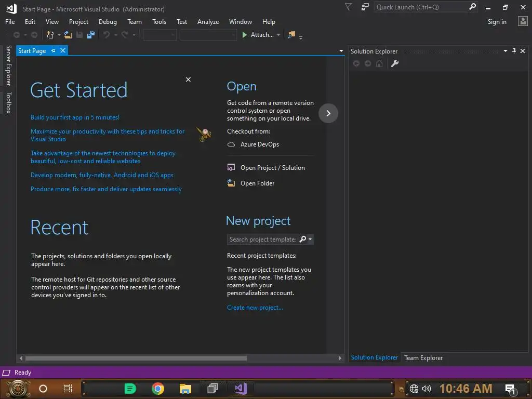The image size is (532, 399).
Task: Click the round next-arrow button beside Open
Action: [328, 113]
